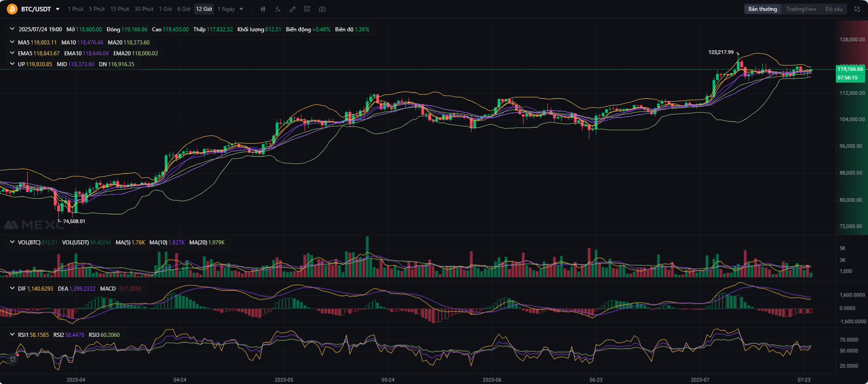Open the chart layout grid icon

307,9
